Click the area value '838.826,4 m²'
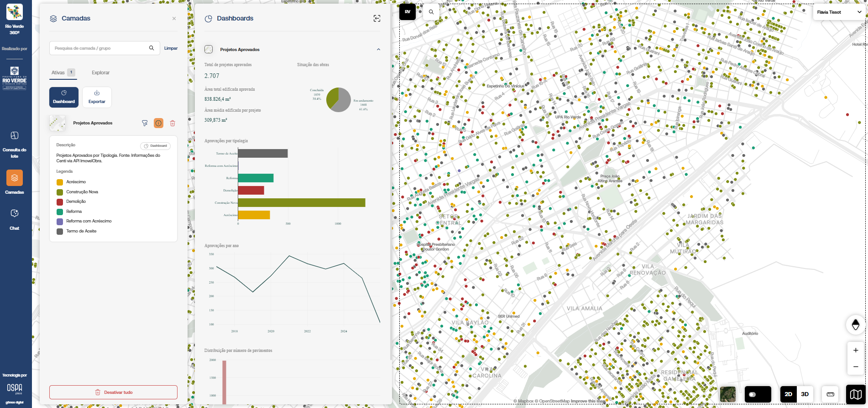 [218, 99]
